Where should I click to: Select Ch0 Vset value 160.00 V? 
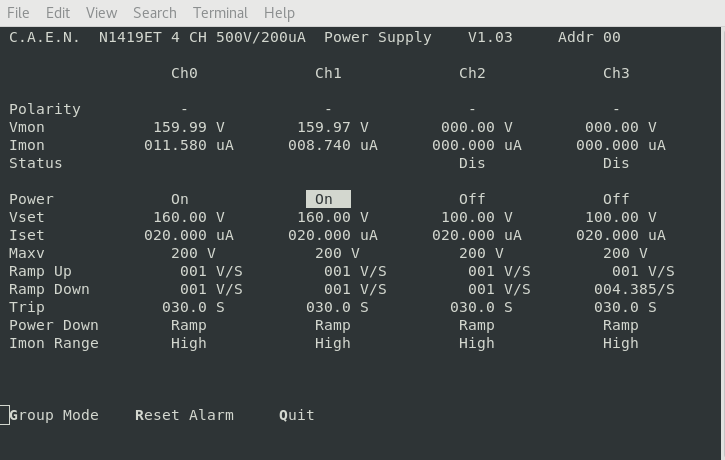click(x=189, y=217)
